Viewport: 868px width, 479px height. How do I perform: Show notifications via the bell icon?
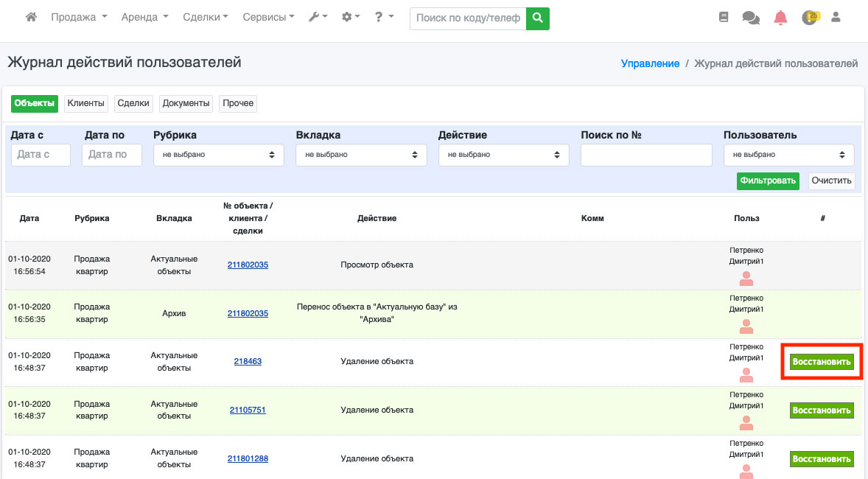click(x=780, y=18)
